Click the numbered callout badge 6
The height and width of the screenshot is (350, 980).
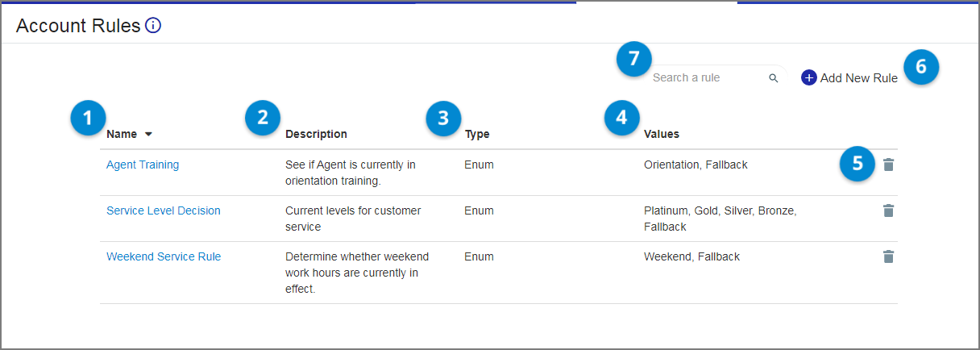pyautogui.click(x=921, y=68)
